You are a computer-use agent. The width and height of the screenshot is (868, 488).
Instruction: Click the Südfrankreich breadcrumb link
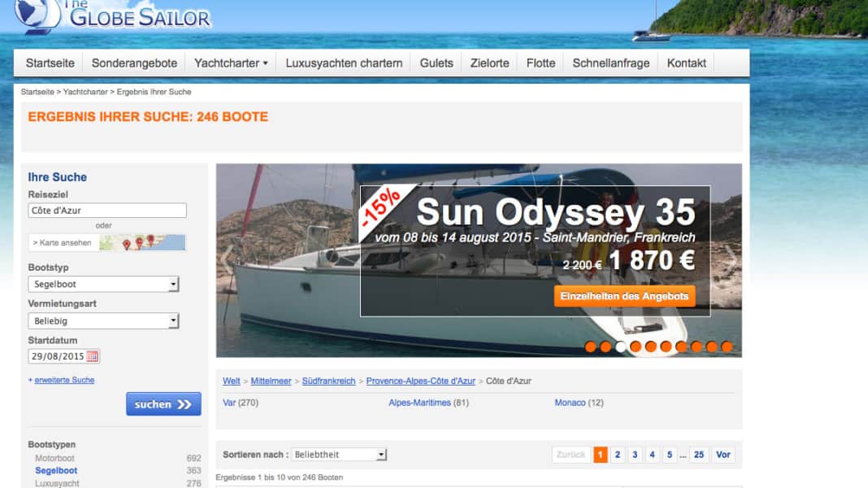click(329, 381)
